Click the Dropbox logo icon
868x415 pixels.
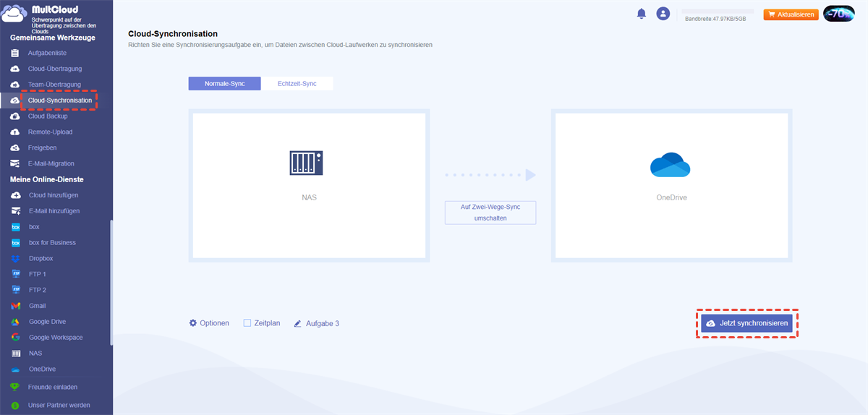tap(15, 259)
